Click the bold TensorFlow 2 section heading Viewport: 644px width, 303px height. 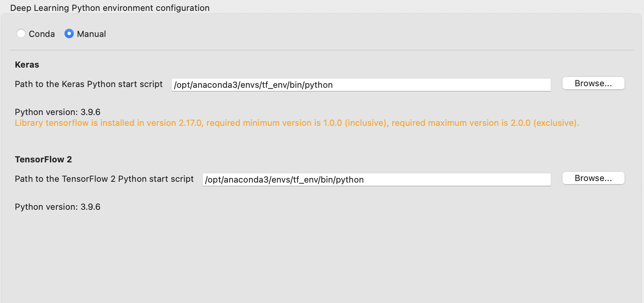coord(43,160)
